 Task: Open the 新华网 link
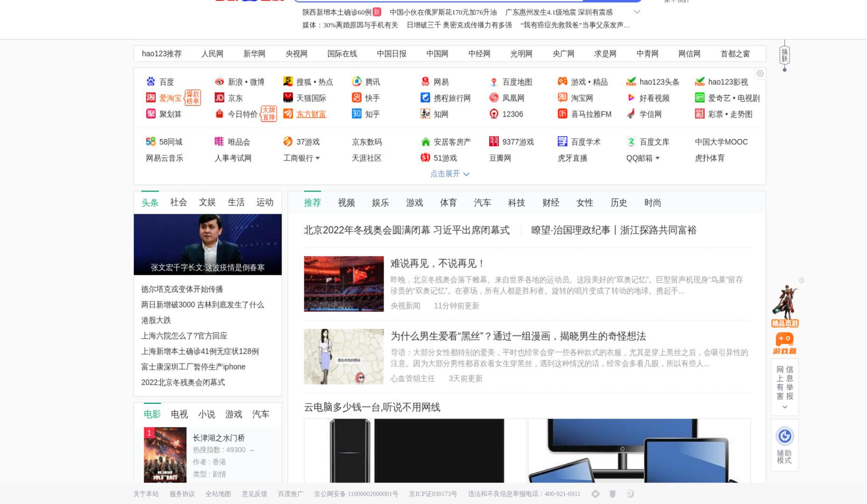[254, 54]
